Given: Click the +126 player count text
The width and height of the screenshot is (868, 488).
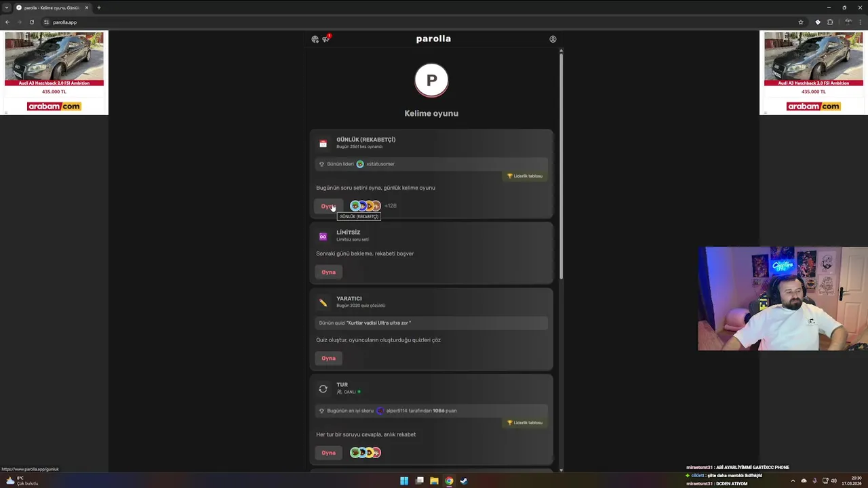Looking at the screenshot, I should point(391,206).
